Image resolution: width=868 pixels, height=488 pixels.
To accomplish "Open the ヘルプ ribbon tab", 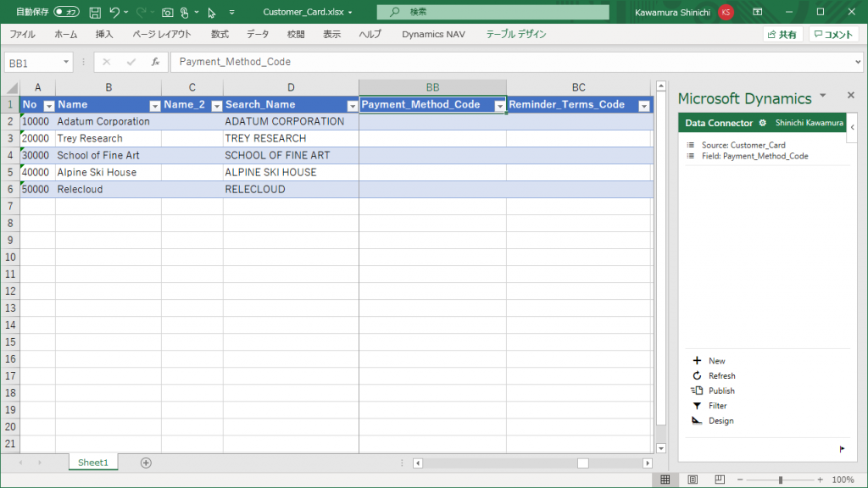I will point(370,34).
